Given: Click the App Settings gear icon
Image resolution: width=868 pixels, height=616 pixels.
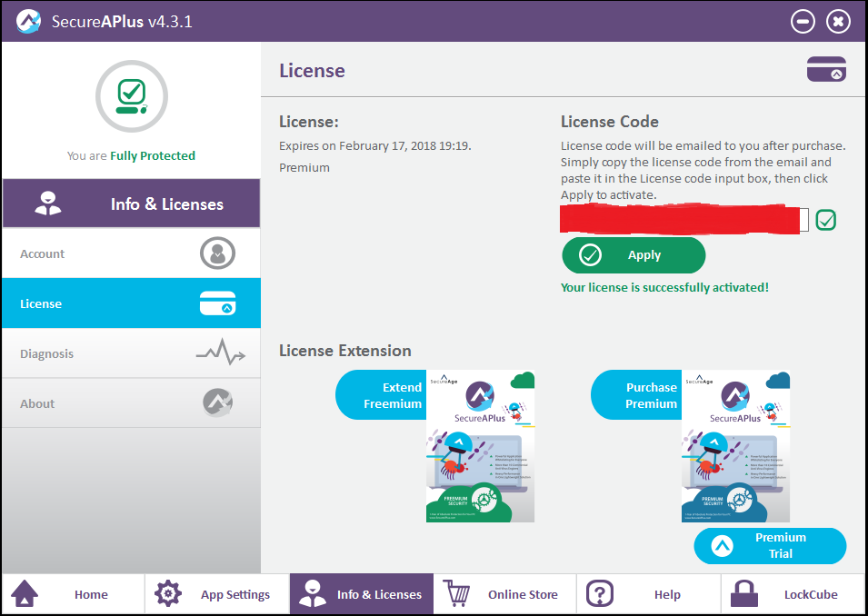Looking at the screenshot, I should pos(168,594).
